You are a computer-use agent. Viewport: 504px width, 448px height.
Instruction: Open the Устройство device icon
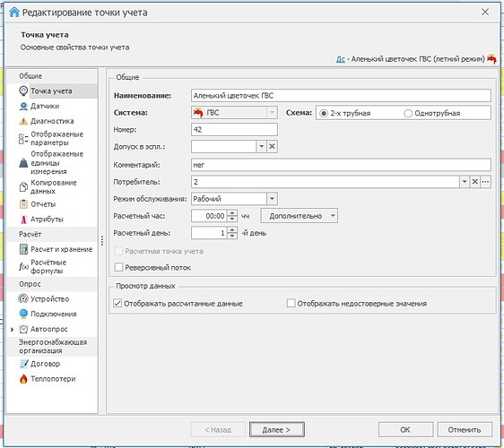[23, 298]
